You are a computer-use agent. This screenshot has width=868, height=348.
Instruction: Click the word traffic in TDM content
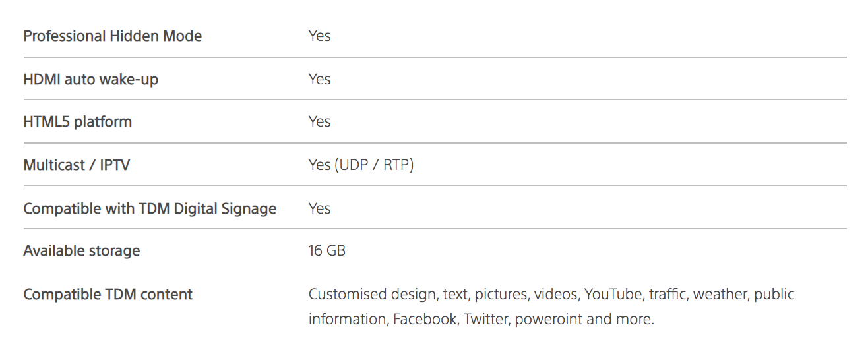pyautogui.click(x=667, y=294)
